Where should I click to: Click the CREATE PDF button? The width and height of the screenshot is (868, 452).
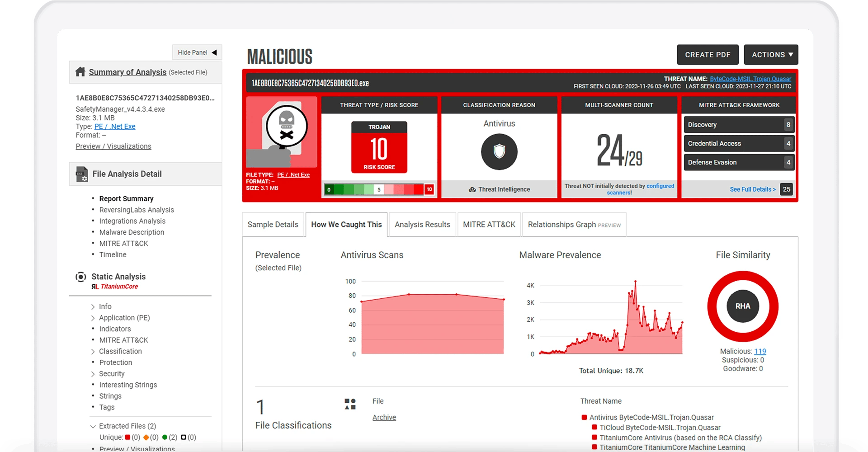(x=708, y=55)
